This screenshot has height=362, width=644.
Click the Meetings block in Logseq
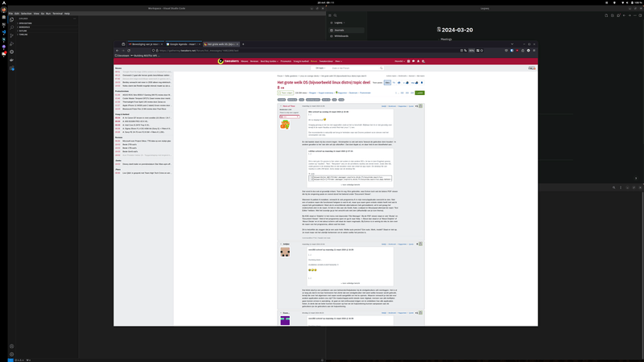point(446,39)
